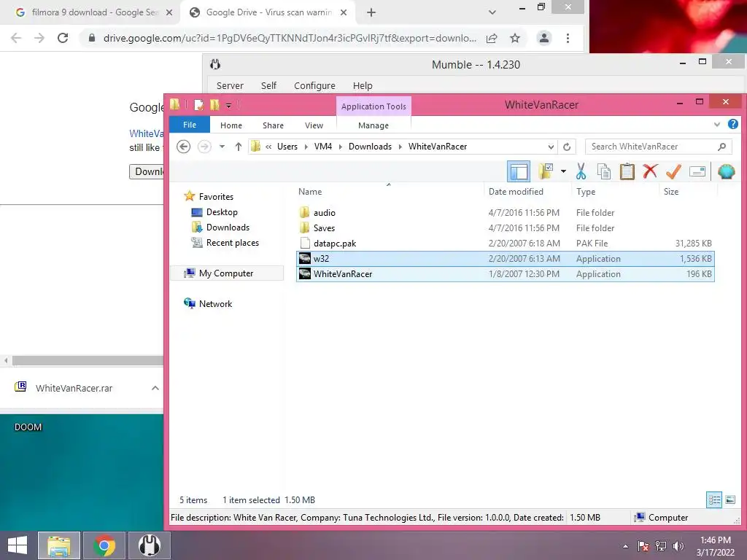
Task: Click the orange checkmark Properties icon
Action: [x=673, y=171]
